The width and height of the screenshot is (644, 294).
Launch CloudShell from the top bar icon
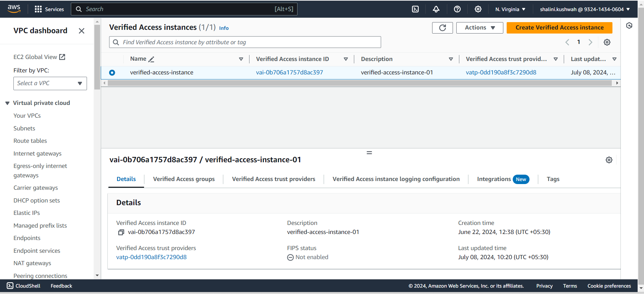(x=415, y=9)
